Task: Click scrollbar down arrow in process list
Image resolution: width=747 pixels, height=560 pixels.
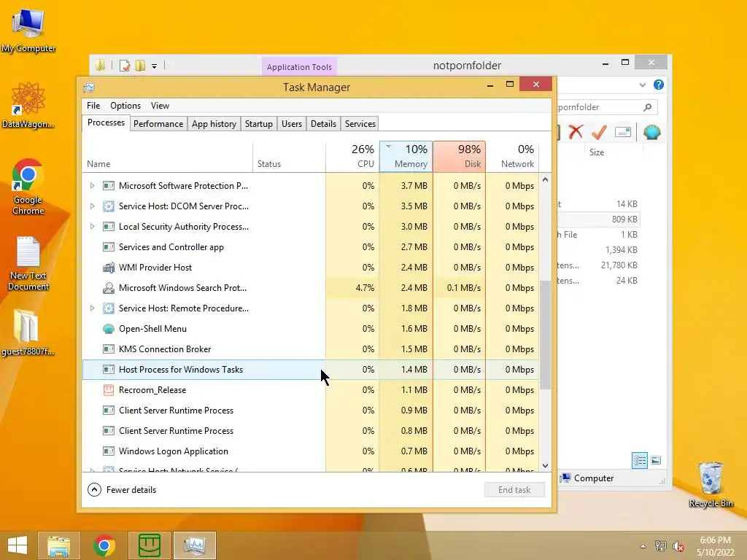Action: 546,466
